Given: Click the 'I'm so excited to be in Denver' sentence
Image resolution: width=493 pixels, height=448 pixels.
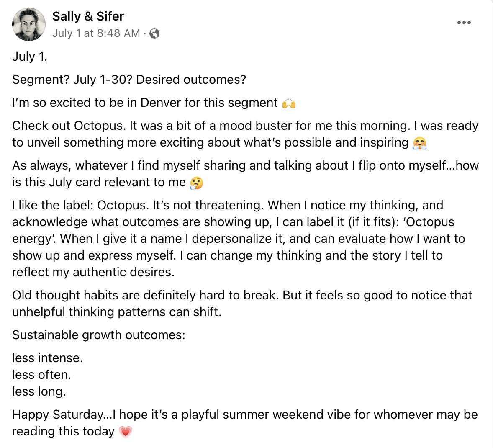Looking at the screenshot, I should (144, 103).
